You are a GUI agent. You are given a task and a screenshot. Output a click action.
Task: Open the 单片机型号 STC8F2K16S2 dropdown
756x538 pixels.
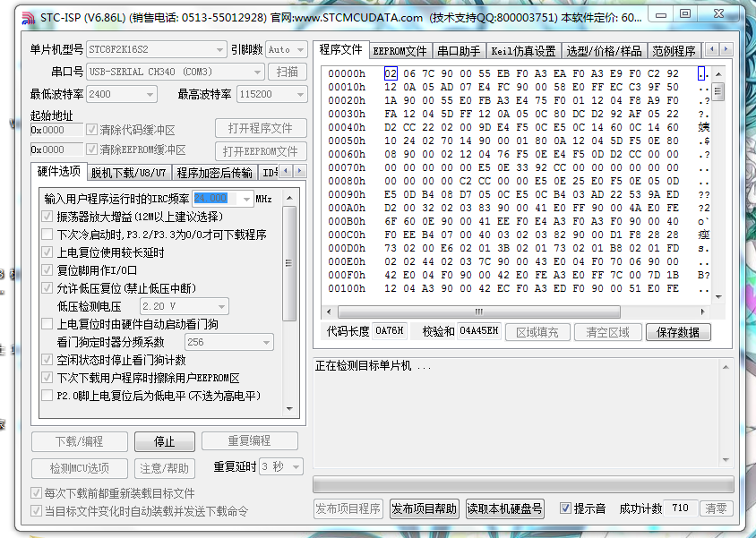[x=220, y=50]
